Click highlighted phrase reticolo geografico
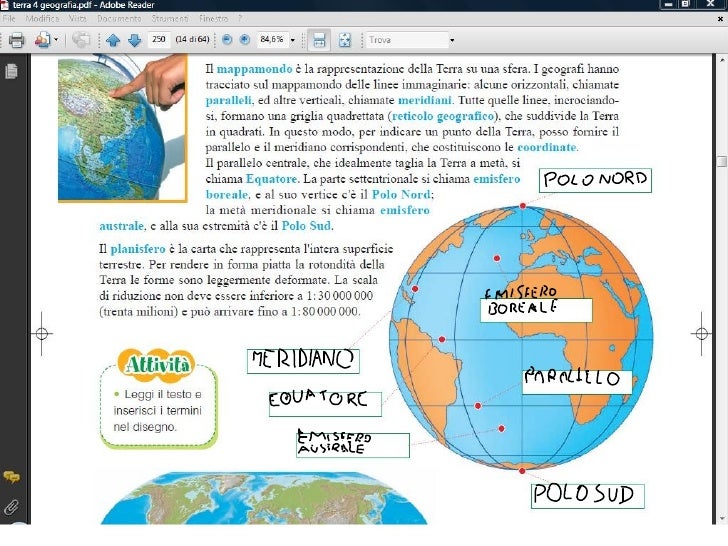Screen dimensions: 728x546 click(x=443, y=116)
